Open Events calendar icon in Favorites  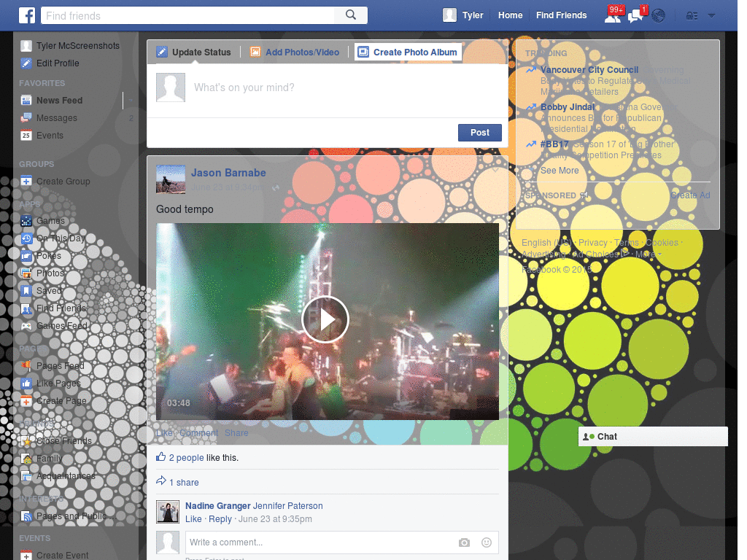pyautogui.click(x=26, y=135)
